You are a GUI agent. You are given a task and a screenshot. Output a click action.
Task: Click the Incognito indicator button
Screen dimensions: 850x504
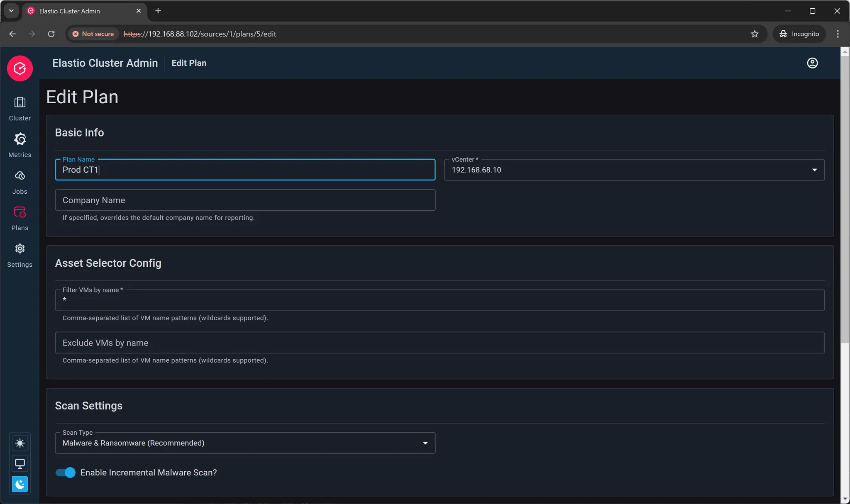coord(799,34)
